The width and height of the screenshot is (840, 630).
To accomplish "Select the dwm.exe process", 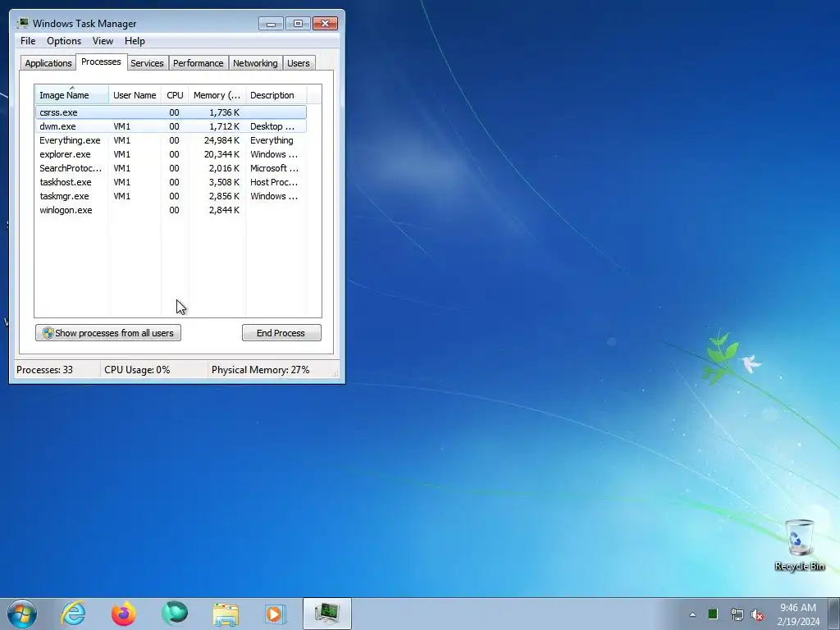I will pos(171,126).
